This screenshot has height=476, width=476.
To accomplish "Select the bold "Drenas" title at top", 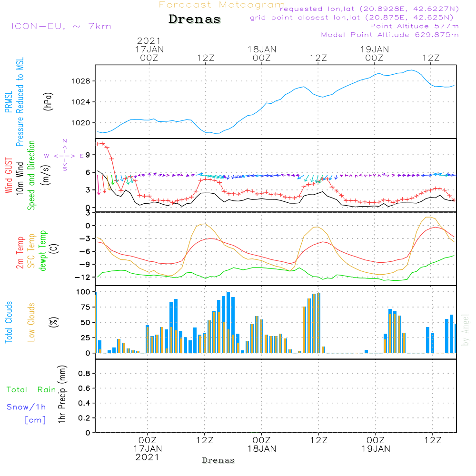I will [x=195, y=19].
